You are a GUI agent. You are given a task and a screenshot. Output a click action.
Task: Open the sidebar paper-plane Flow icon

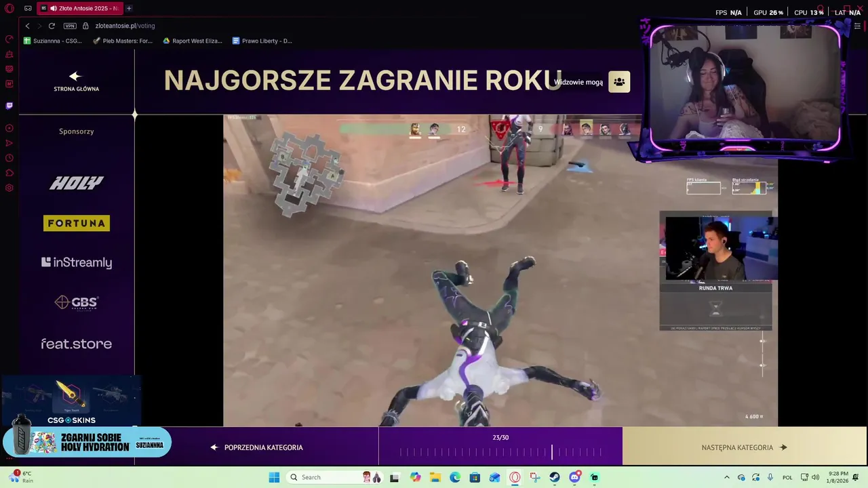pos(9,143)
